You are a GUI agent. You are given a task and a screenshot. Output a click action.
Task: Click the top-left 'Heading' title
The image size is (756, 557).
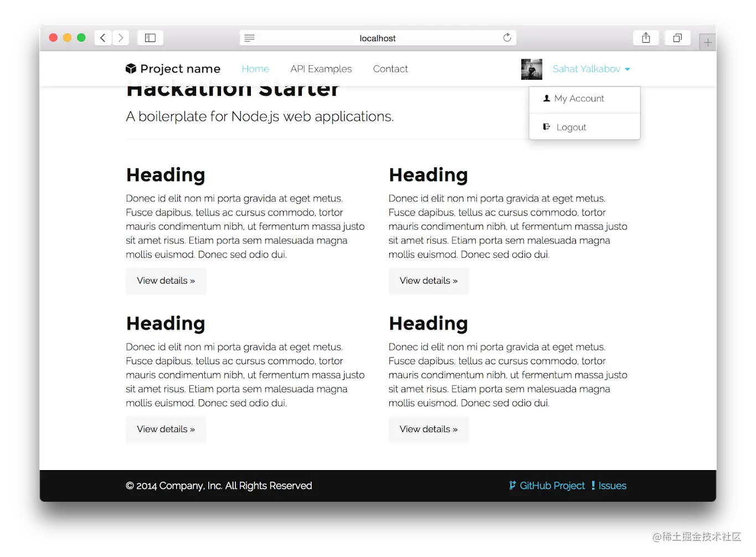(x=166, y=175)
